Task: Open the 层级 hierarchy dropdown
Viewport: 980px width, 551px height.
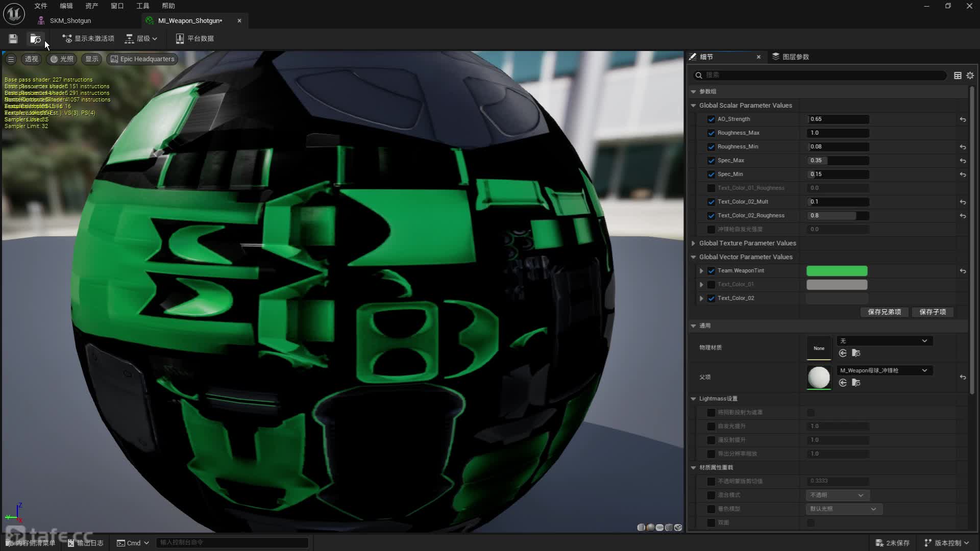Action: 141,39
